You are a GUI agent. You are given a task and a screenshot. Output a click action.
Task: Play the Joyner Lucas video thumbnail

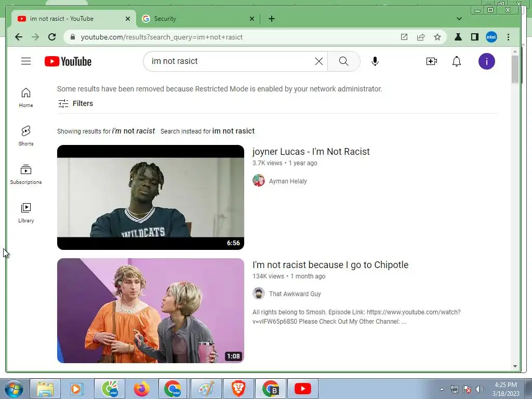151,197
